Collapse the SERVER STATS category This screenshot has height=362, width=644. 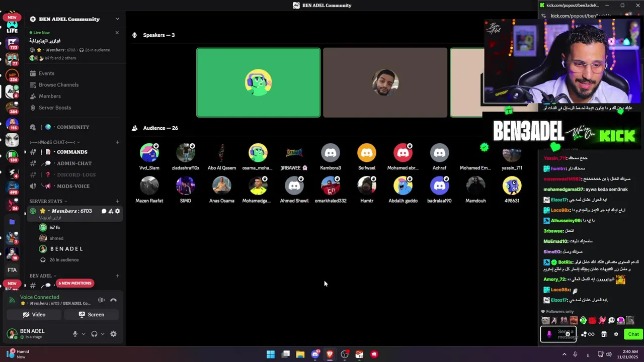48,202
